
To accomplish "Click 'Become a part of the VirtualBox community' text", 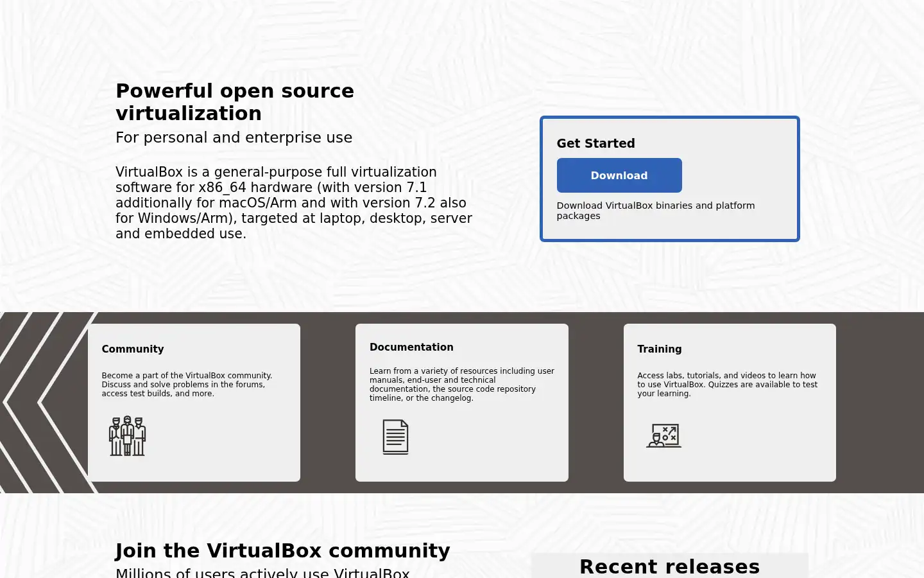I will coord(187,385).
